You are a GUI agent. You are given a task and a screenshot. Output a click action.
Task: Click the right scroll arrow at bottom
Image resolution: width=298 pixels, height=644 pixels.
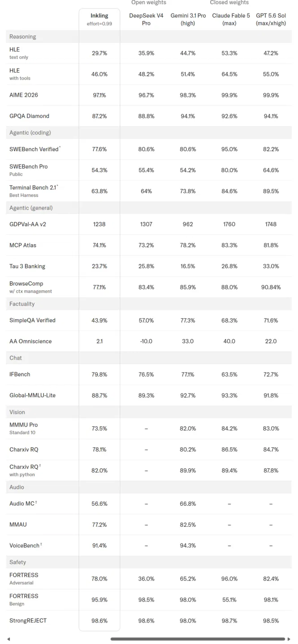(x=289, y=639)
